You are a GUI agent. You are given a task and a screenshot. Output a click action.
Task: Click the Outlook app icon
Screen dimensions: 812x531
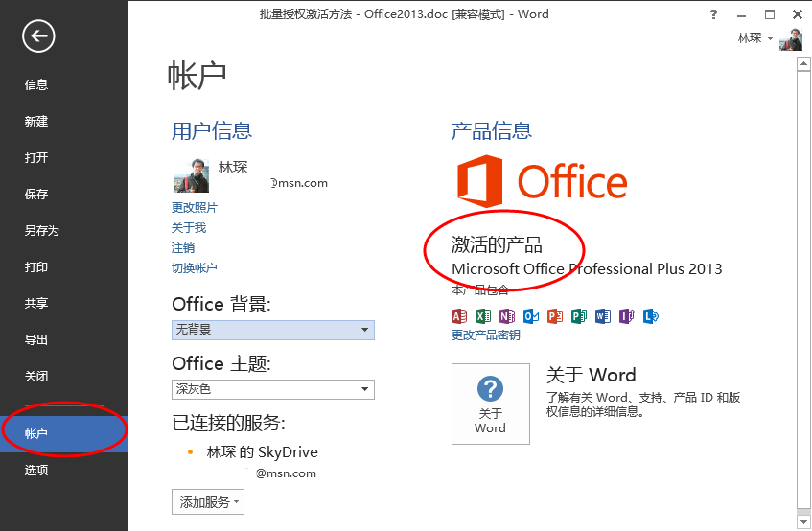[x=531, y=315]
